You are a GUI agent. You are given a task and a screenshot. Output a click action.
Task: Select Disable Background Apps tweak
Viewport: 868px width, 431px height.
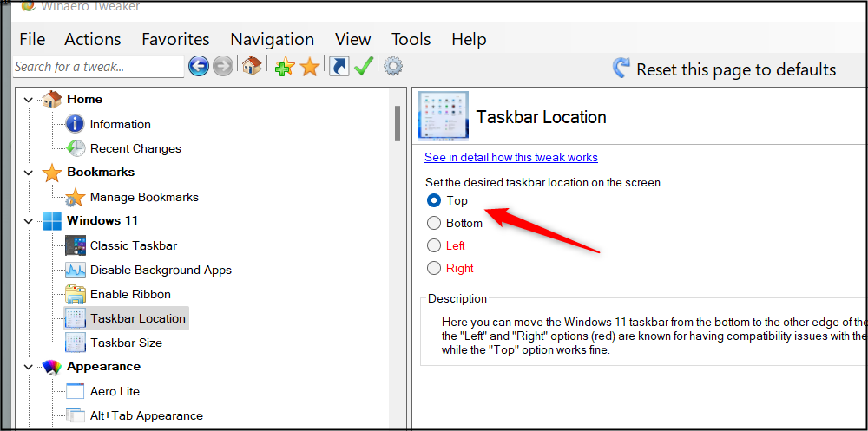(161, 270)
